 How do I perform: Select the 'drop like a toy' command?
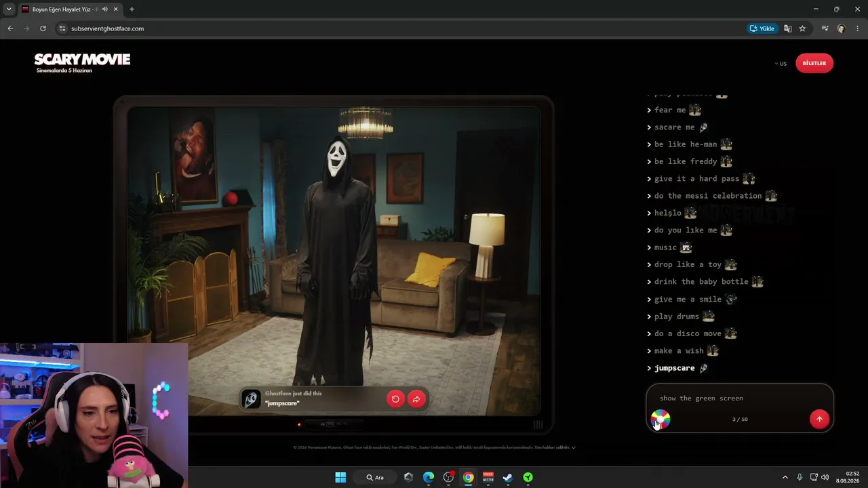[688, 264]
